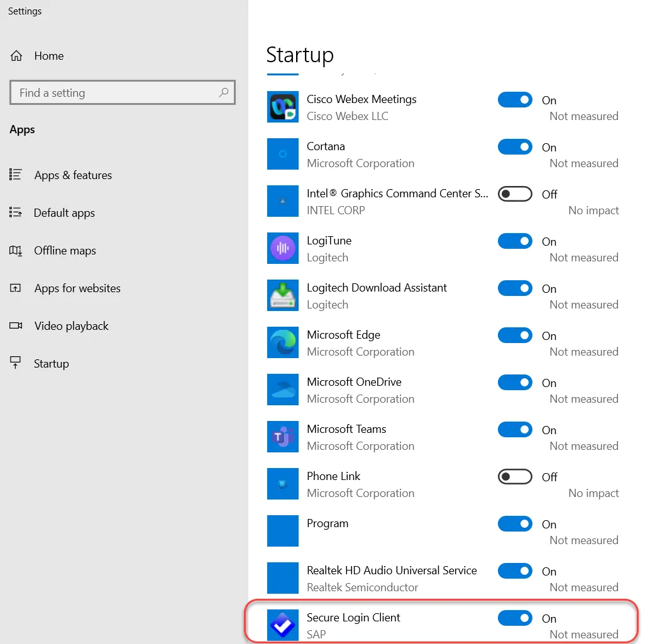This screenshot has height=644, width=645.
Task: Click the Realtek HD Audio icon
Action: click(283, 578)
